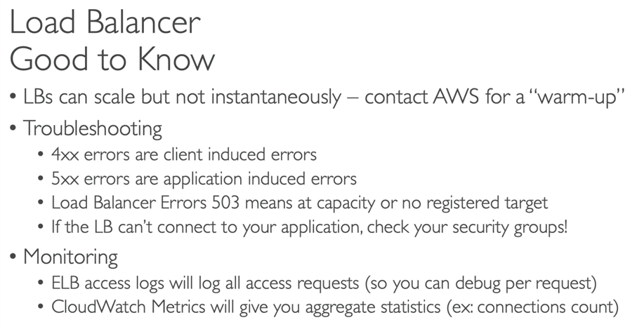Click the Load Balancer Errors 503 line
This screenshot has height=327, width=644.
299,203
